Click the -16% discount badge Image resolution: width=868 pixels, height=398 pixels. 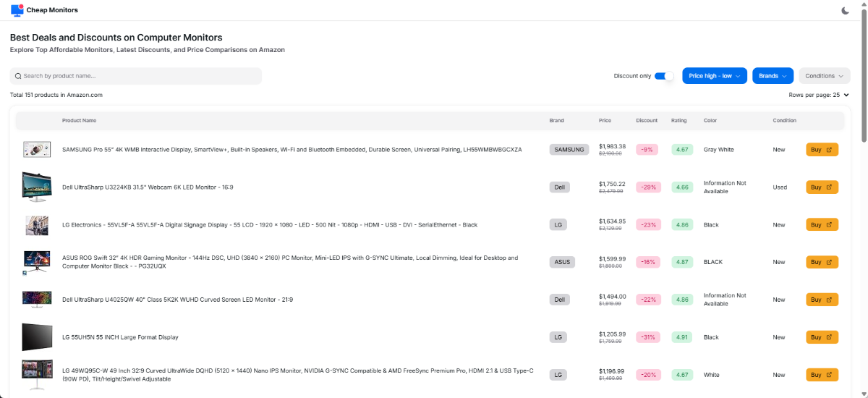click(x=649, y=262)
